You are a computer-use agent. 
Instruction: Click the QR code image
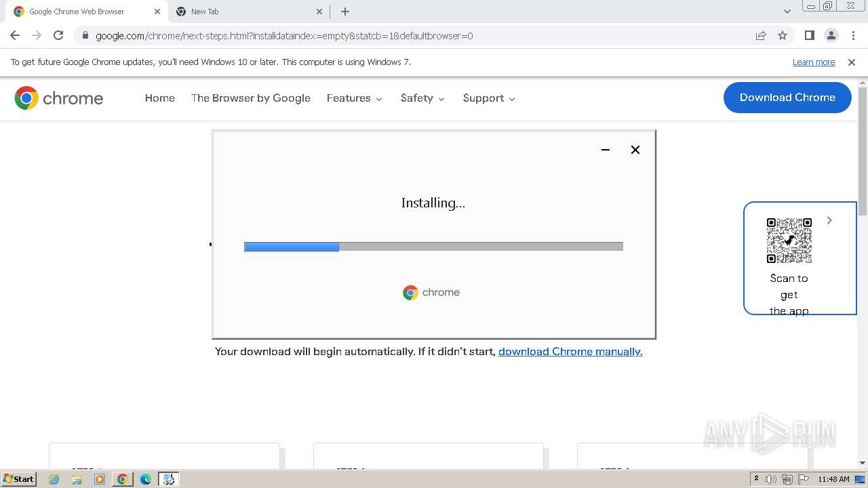pyautogui.click(x=789, y=241)
